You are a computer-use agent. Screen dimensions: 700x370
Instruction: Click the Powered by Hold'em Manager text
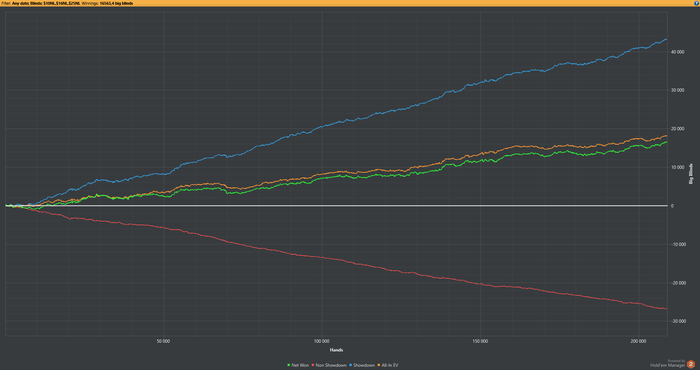pyautogui.click(x=667, y=363)
